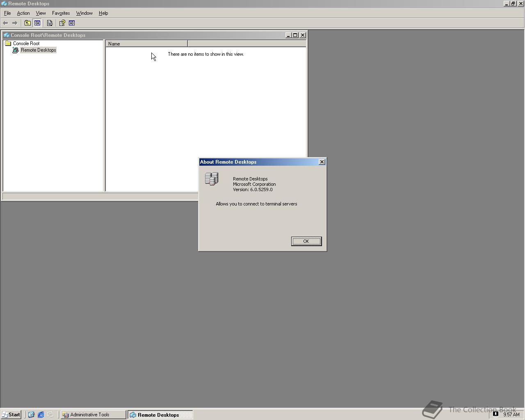
Task: Open the Help menu
Action: [103, 13]
